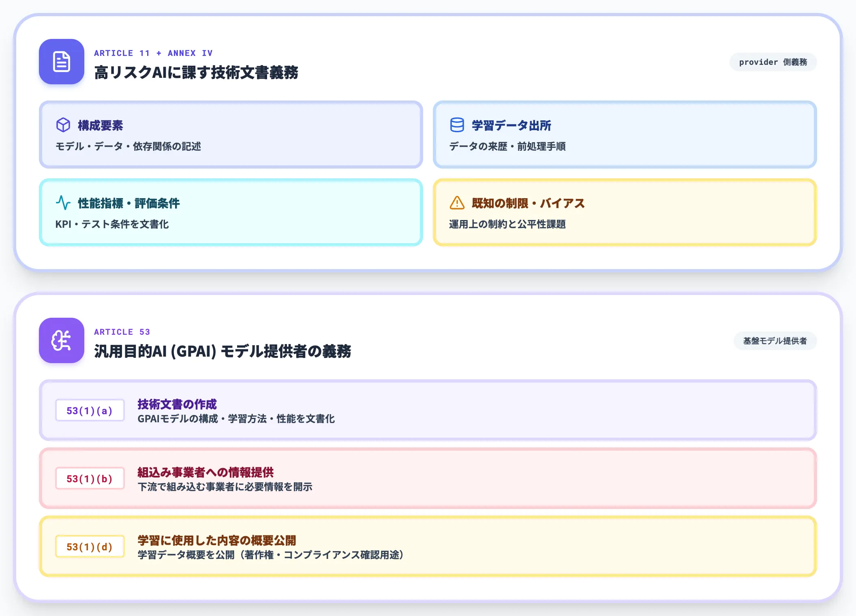Open the 学習データ出所 card
This screenshot has height=616, width=856.
point(625,135)
